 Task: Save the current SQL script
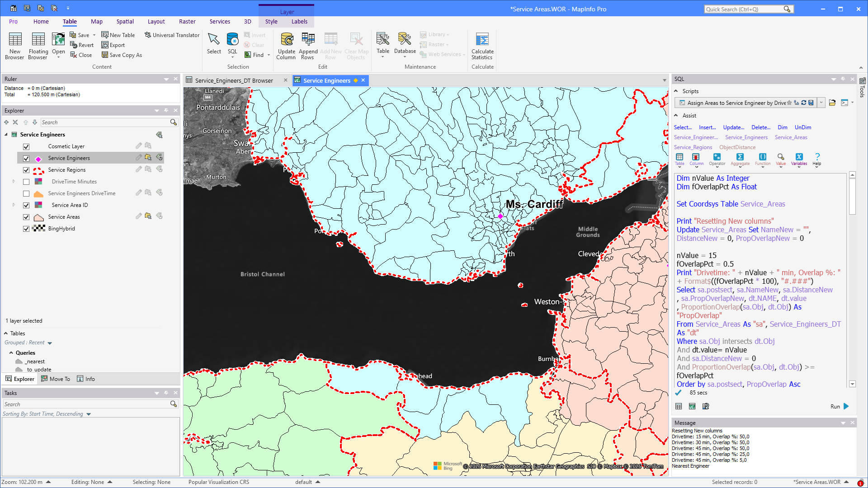point(811,103)
